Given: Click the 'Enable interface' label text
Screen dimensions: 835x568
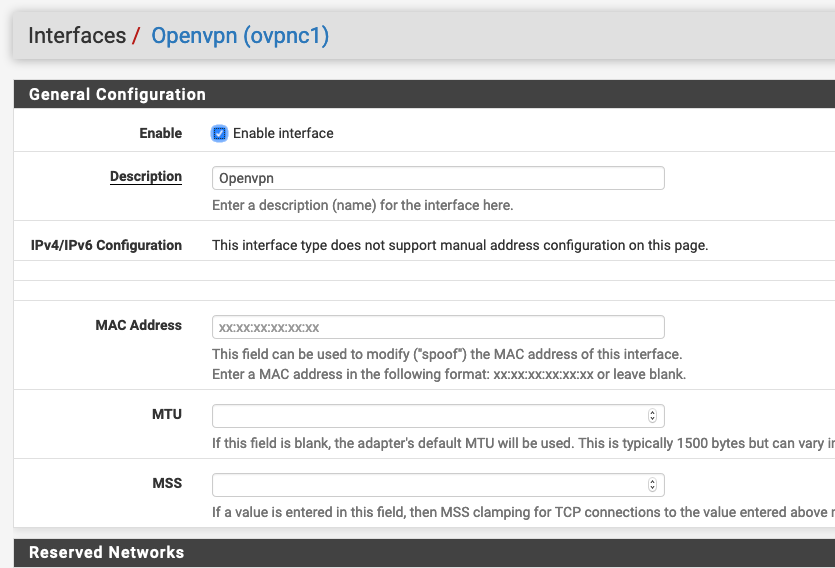Looking at the screenshot, I should (x=283, y=133).
